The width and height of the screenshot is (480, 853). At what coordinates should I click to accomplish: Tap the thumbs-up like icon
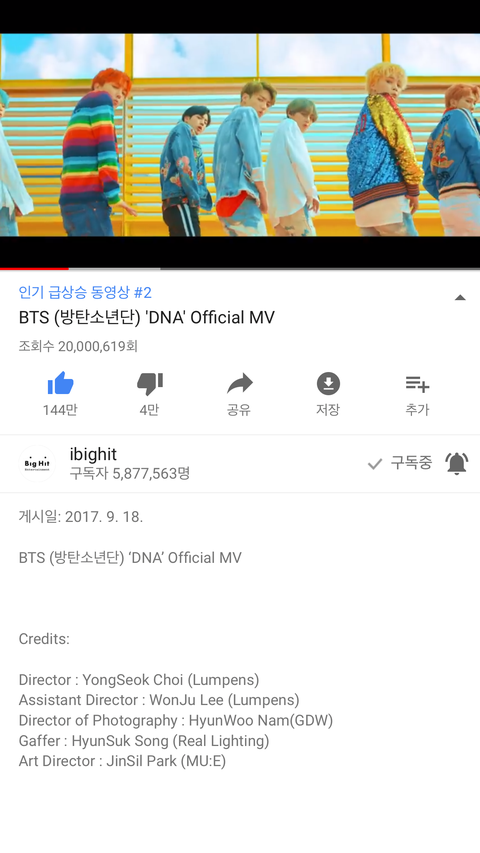tap(60, 384)
